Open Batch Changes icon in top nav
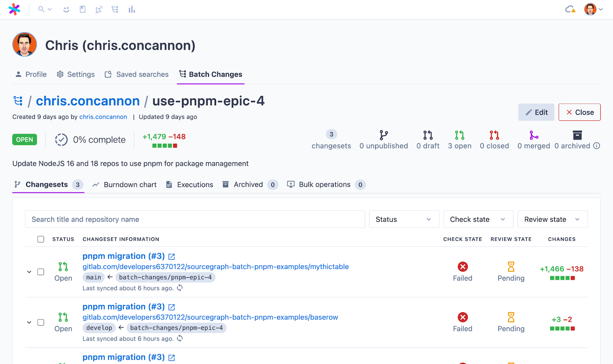This screenshot has height=364, width=613. 115,9
